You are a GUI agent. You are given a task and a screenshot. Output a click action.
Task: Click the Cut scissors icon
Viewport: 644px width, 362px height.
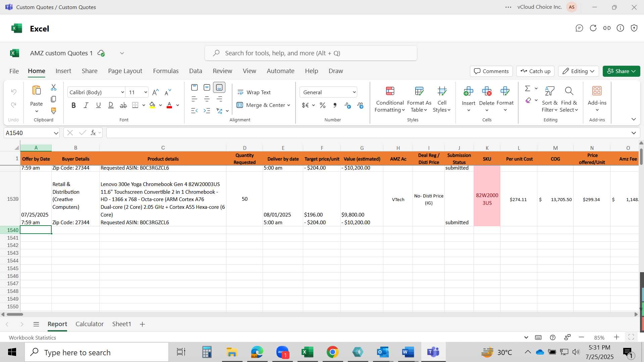coord(53,87)
